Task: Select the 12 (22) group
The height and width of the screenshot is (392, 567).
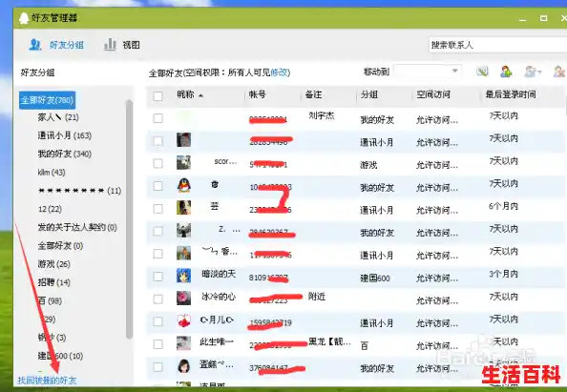Action: [50, 209]
